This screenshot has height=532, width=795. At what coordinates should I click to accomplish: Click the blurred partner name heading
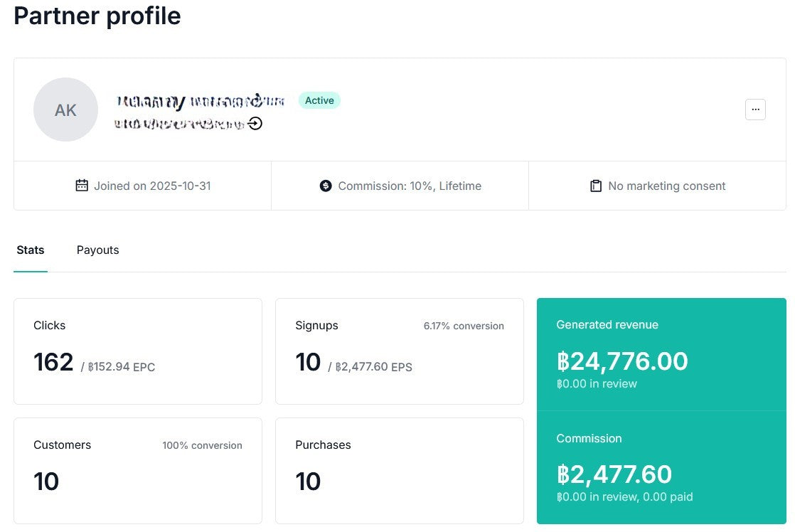(201, 102)
